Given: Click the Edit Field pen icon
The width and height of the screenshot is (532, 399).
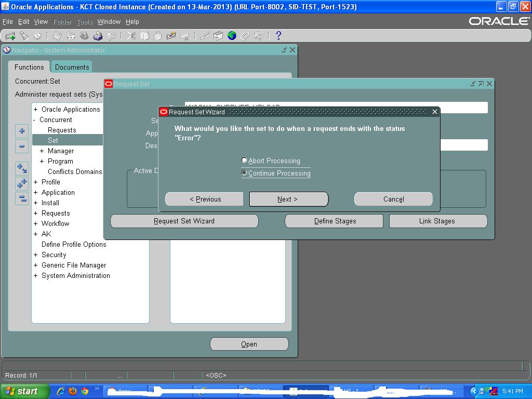Looking at the screenshot, I should tap(205, 36).
